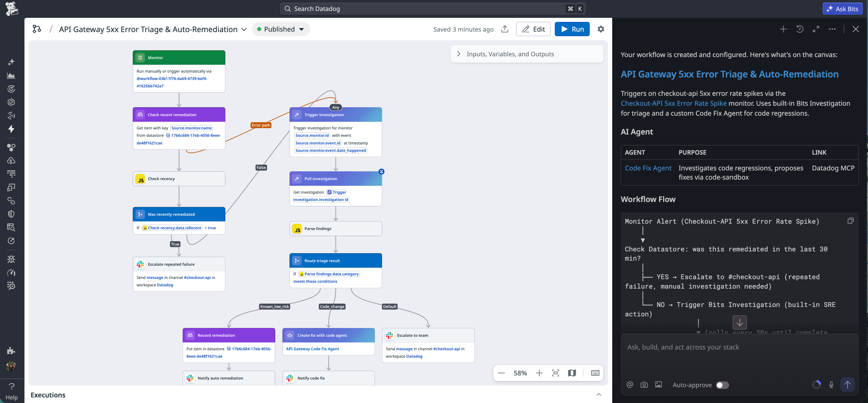Image resolution: width=868 pixels, height=403 pixels.
Task: Click the Poll investigation loop badge icon
Action: [x=382, y=171]
